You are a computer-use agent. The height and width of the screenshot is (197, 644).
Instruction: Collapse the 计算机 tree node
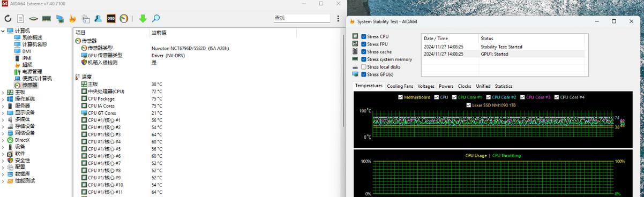3,31
